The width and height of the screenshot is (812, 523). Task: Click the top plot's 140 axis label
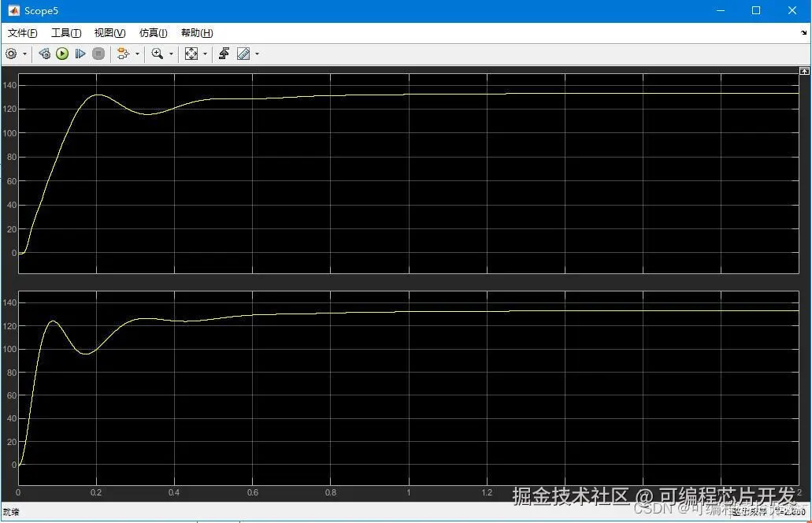(x=9, y=85)
